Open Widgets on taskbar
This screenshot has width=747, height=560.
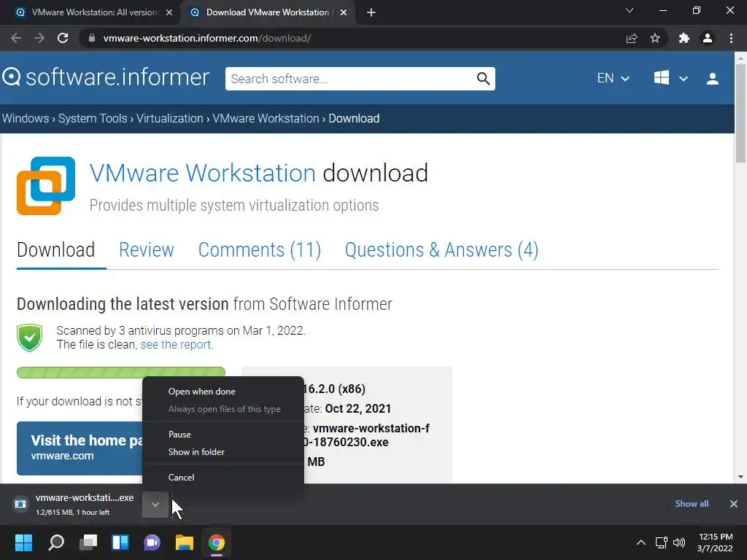point(120,542)
